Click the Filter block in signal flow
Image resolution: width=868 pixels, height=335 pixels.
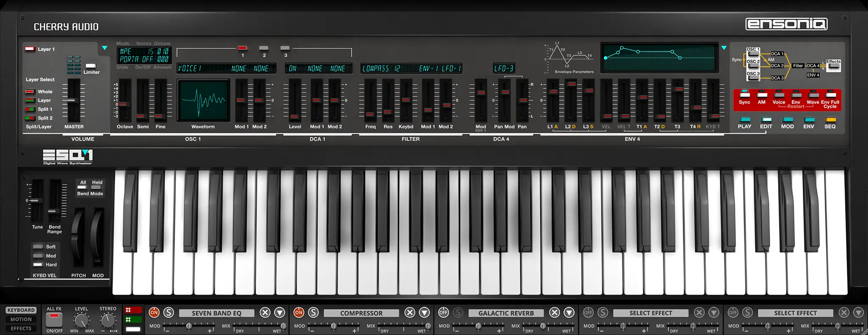coord(798,66)
